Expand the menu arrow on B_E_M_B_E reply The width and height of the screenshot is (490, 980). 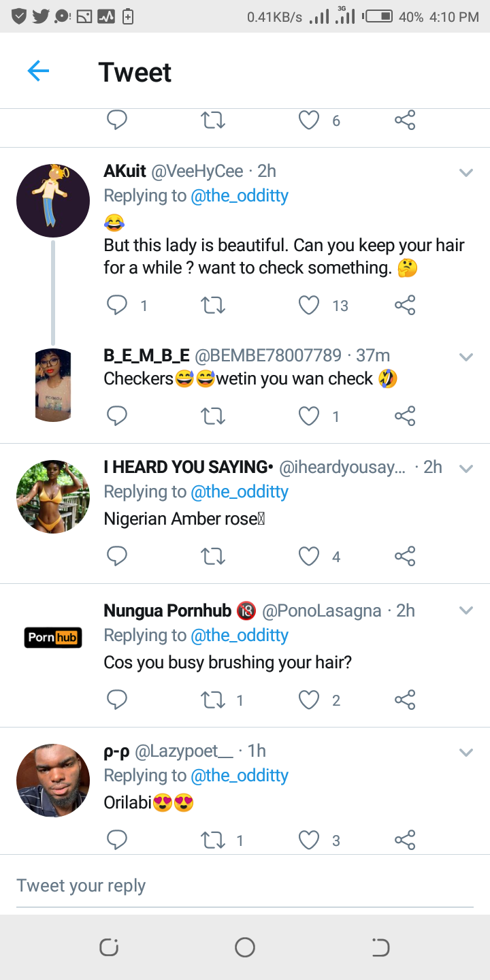coord(466,357)
